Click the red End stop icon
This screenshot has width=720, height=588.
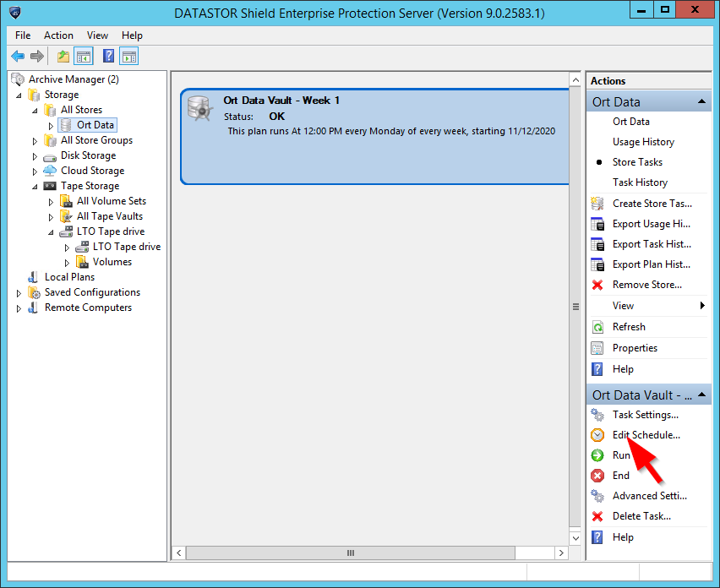click(597, 476)
